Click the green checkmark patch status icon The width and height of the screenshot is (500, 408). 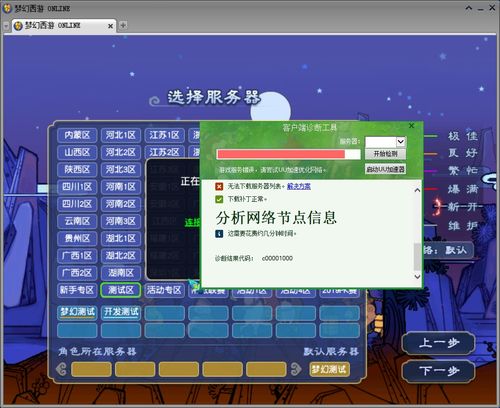tap(219, 199)
